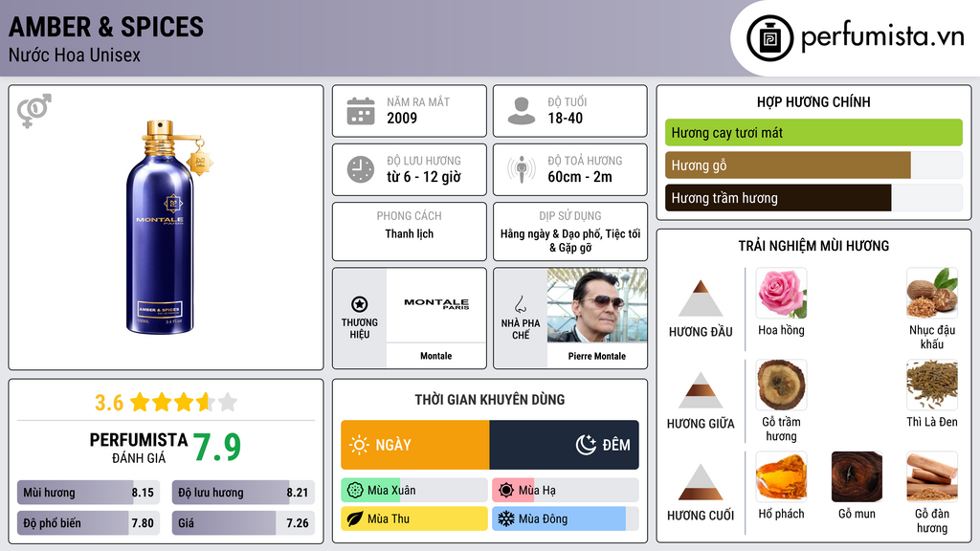Click the clock icon beside Độ lưu hương
The image size is (980, 551).
360,169
